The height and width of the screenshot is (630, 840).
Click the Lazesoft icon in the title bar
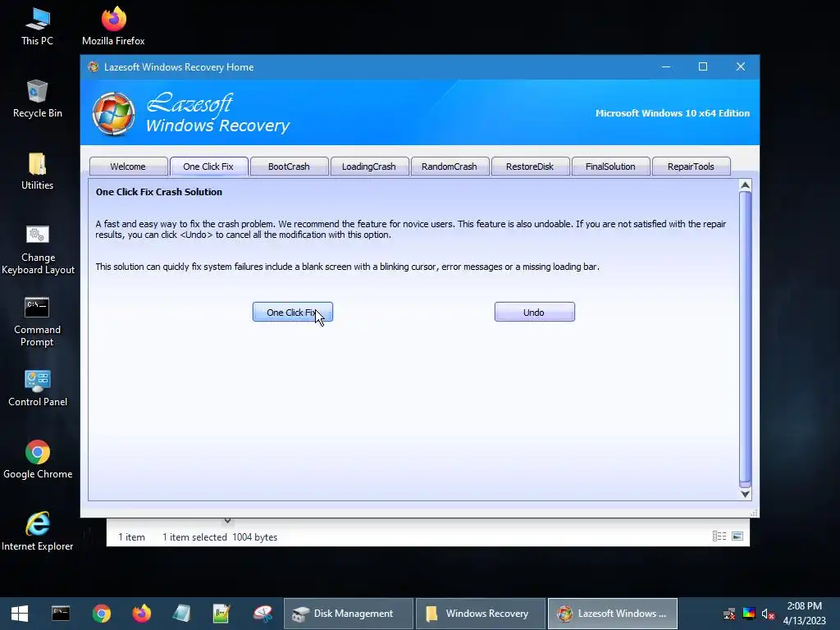(94, 67)
